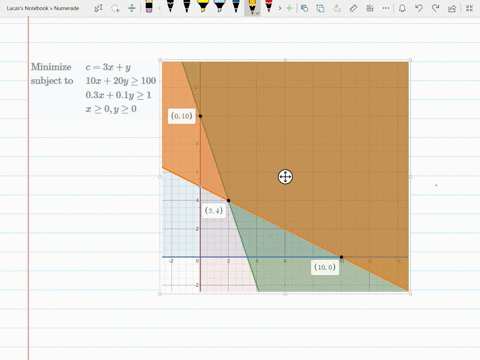480x360 pixels.
Task: Click the constraint 10x + 20y ≥ 100
Action: pyautogui.click(x=121, y=81)
